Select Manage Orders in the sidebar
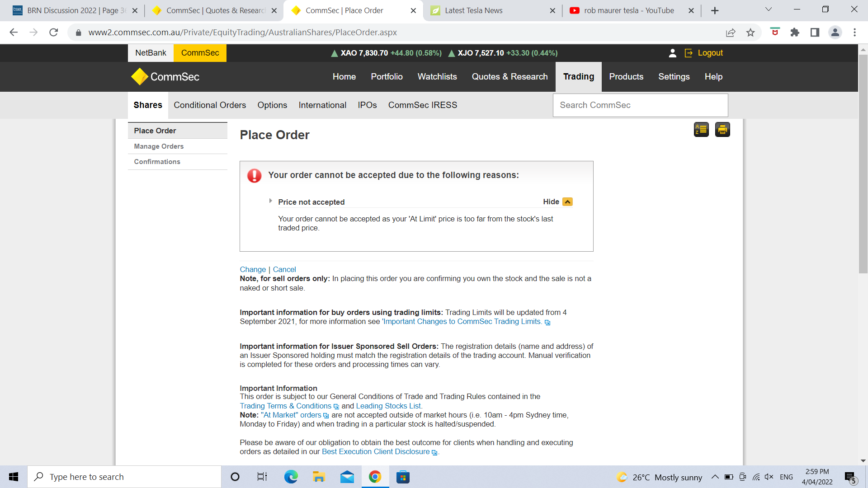 coord(159,146)
